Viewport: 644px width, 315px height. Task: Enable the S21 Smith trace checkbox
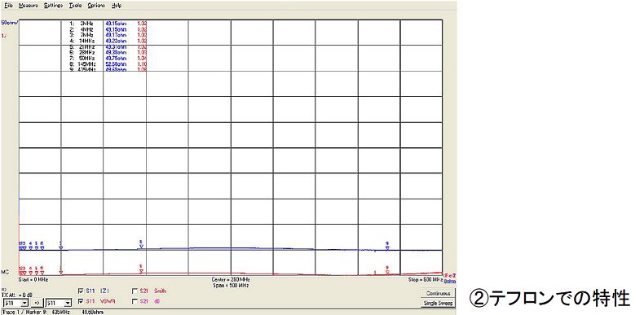click(135, 291)
